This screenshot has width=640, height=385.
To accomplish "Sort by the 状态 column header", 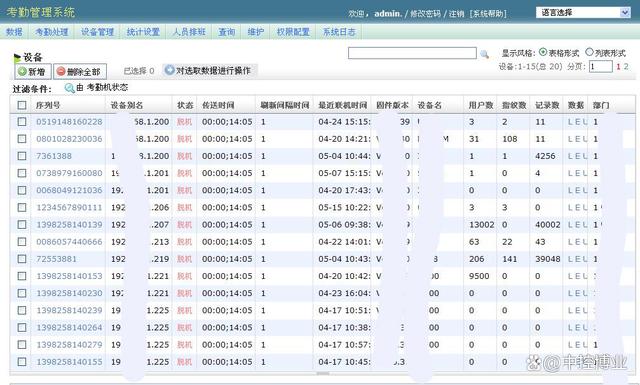I will (x=185, y=105).
